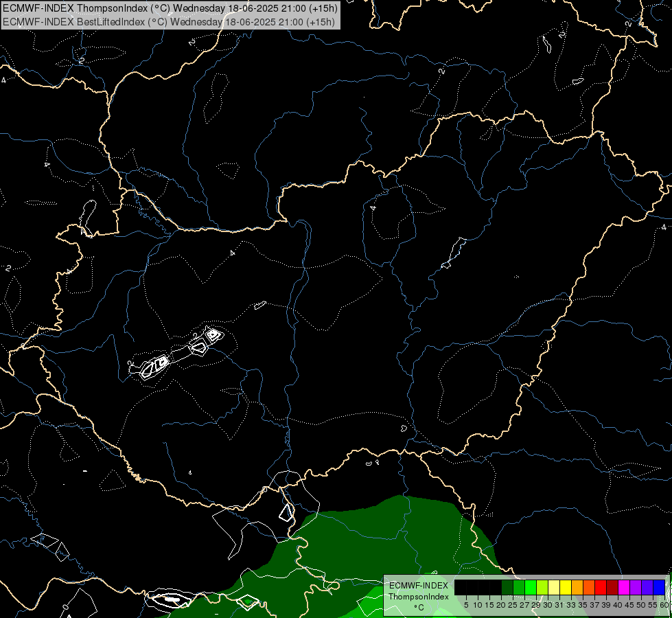Viewport: 672px width, 618px height.
Task: Click the BestLiftedIndex title line at top
Action: click(168, 21)
